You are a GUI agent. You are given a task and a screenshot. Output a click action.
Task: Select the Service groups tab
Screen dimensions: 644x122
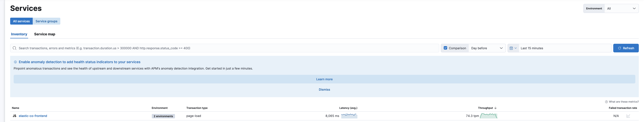[x=46, y=21]
